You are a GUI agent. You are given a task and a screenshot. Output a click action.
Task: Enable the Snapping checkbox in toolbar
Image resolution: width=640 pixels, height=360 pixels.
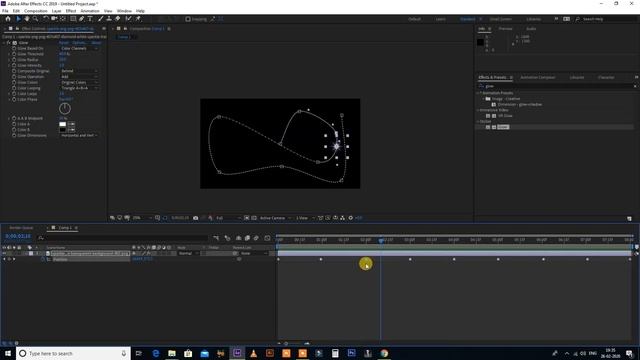pos(188,19)
